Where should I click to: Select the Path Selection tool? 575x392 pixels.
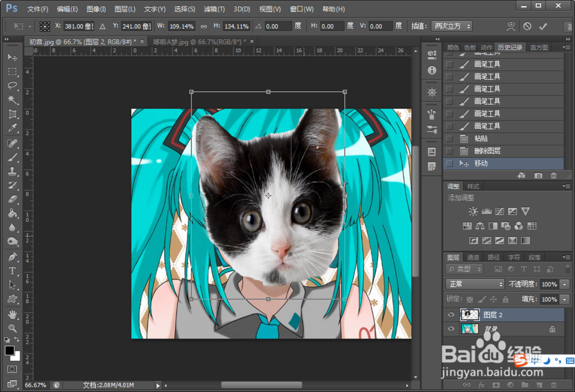tap(13, 285)
